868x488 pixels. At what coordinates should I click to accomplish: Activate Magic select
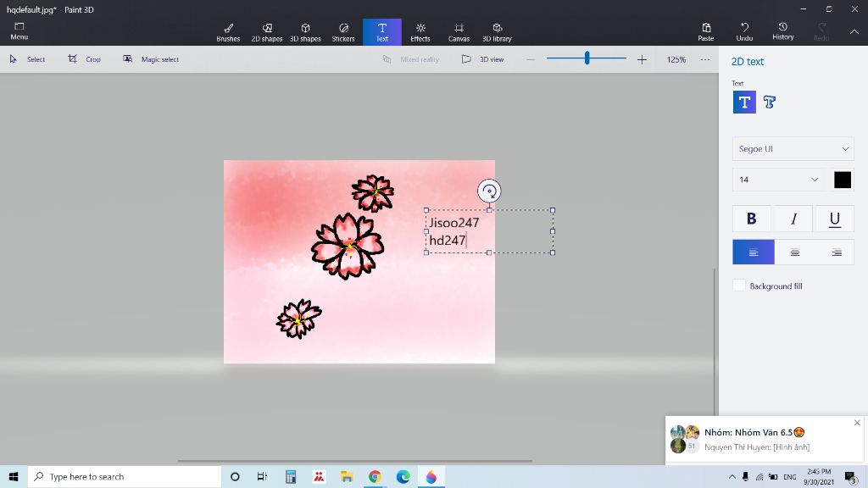pyautogui.click(x=151, y=59)
